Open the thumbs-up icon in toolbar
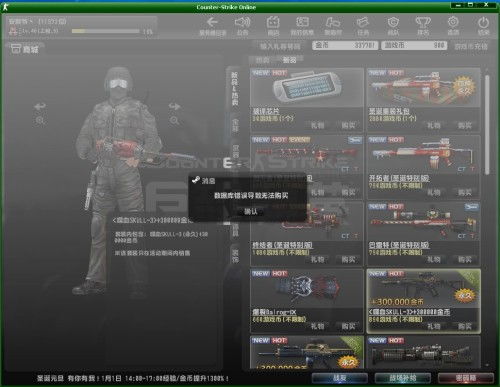The width and height of the screenshot is (500, 387). pyautogui.click(x=333, y=23)
